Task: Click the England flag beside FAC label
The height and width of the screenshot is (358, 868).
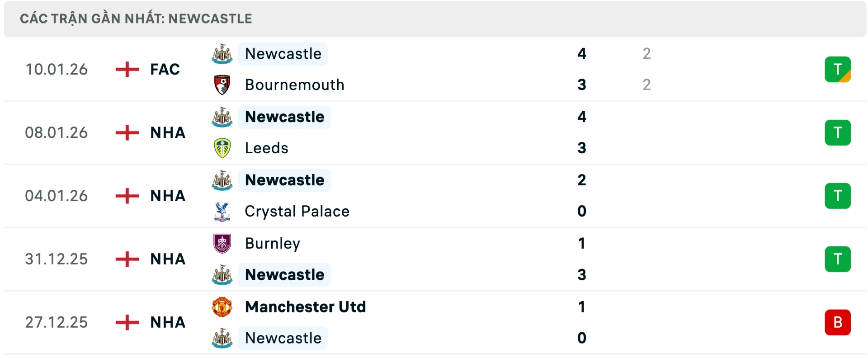Action: click(128, 69)
